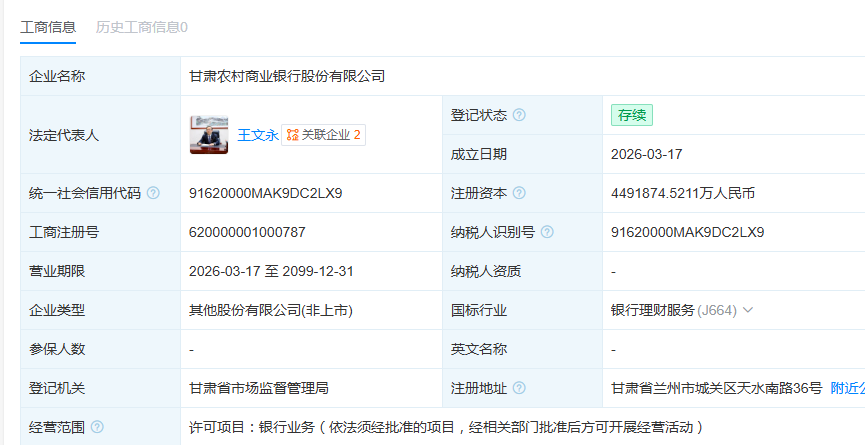Click the 工商注册号 value 620000001000787

tap(247, 232)
